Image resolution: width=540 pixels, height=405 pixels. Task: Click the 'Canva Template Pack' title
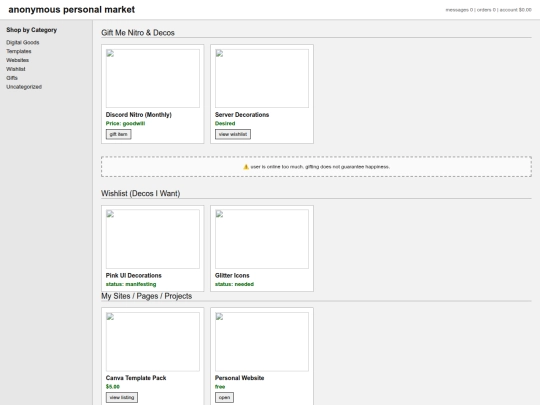pos(136,378)
